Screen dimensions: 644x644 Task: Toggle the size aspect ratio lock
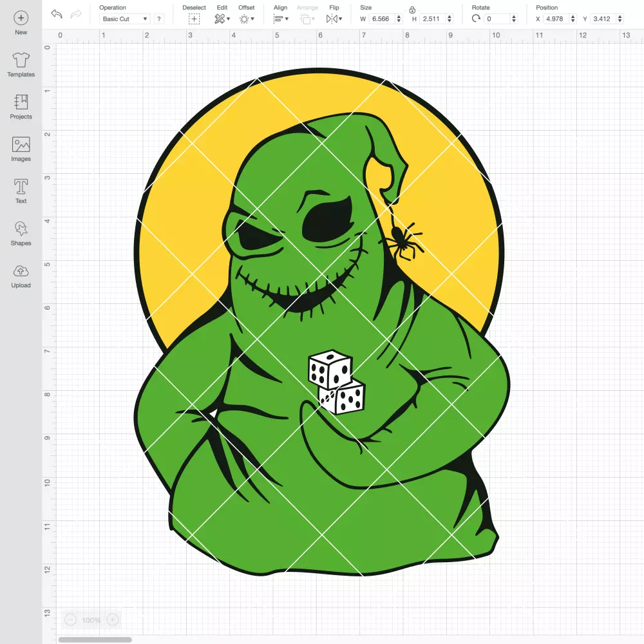tap(412, 10)
